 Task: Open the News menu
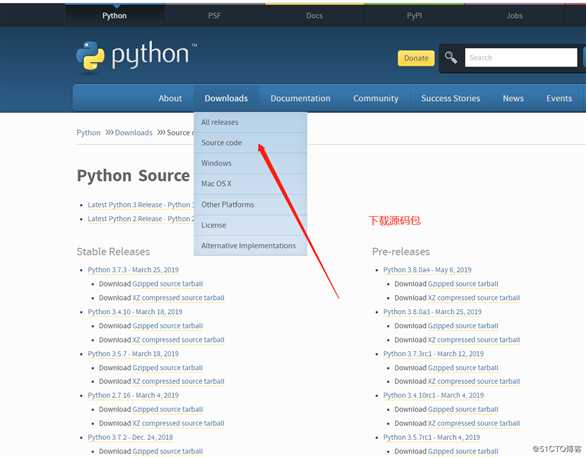(513, 98)
